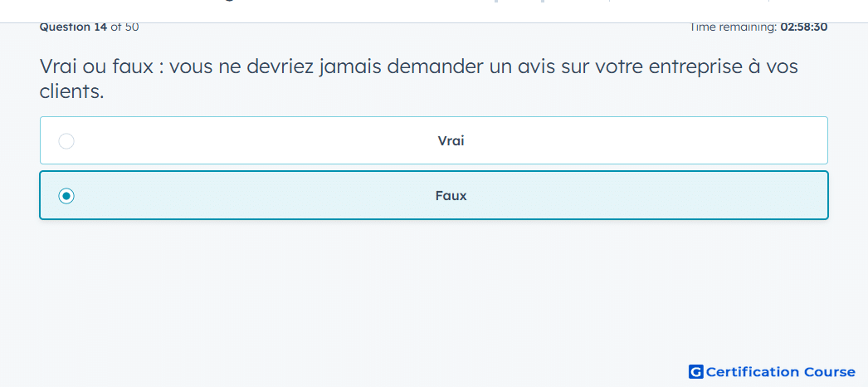This screenshot has width=868, height=387.
Task: Click the blue G logo icon
Action: 695,371
